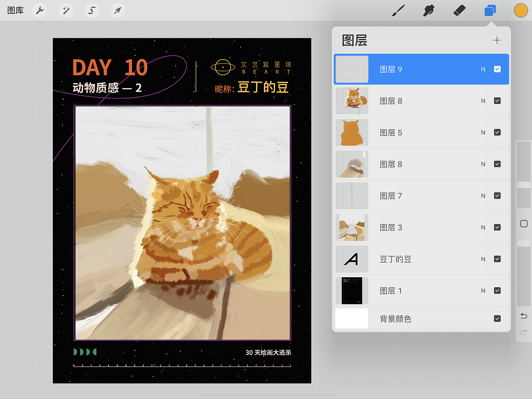532x399 pixels.
Task: Toggle visibility of layer 图层 9
Action: (497, 69)
